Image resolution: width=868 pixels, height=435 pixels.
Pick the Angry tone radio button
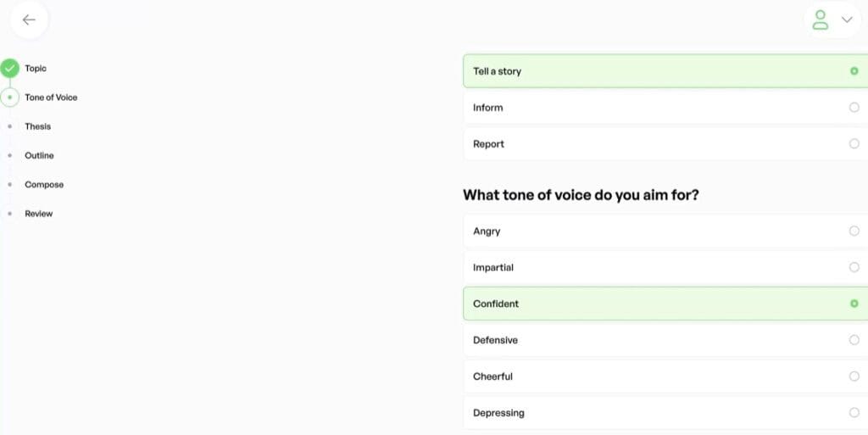click(x=854, y=231)
